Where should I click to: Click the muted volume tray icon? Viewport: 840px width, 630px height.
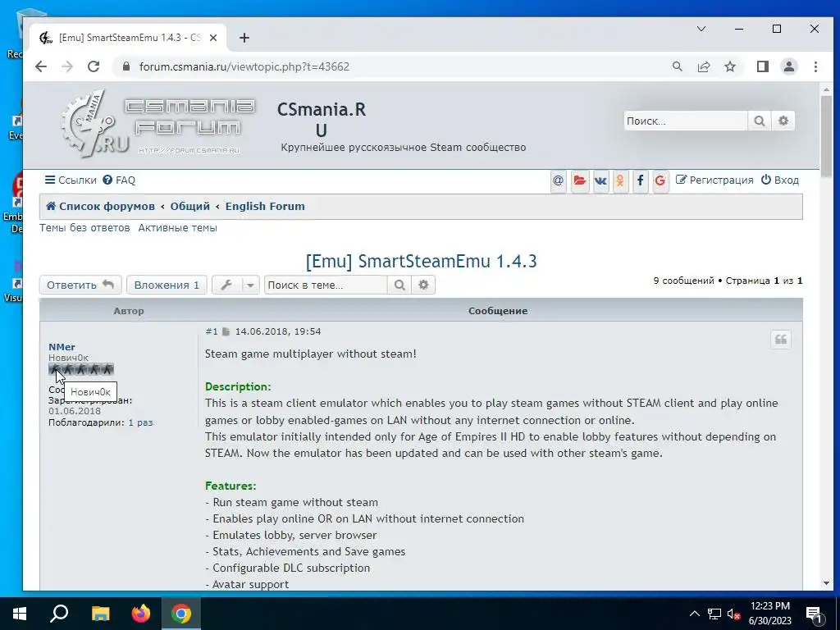[x=733, y=614]
